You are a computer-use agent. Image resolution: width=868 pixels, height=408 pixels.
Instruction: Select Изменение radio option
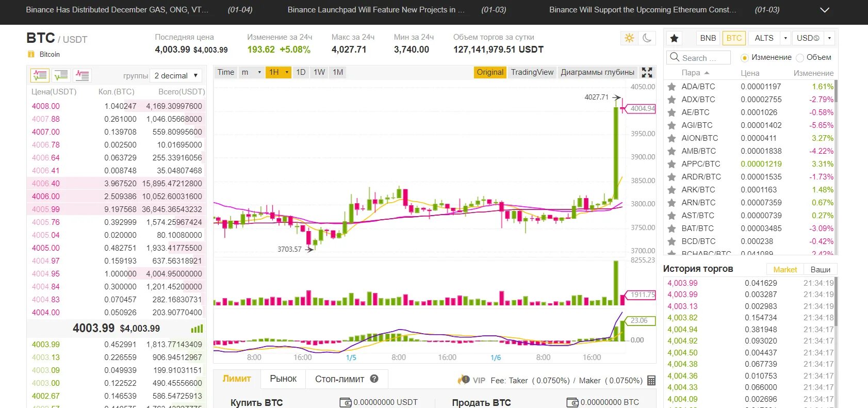pyautogui.click(x=744, y=58)
